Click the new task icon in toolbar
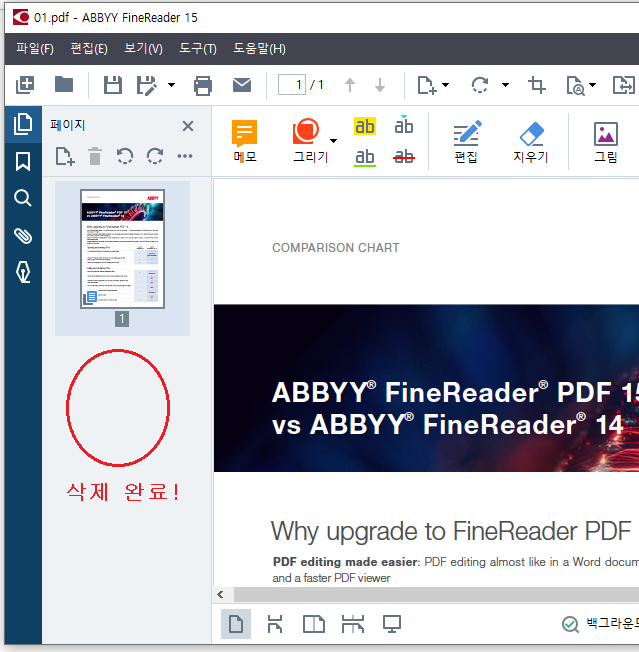This screenshot has width=639, height=652. [x=25, y=85]
